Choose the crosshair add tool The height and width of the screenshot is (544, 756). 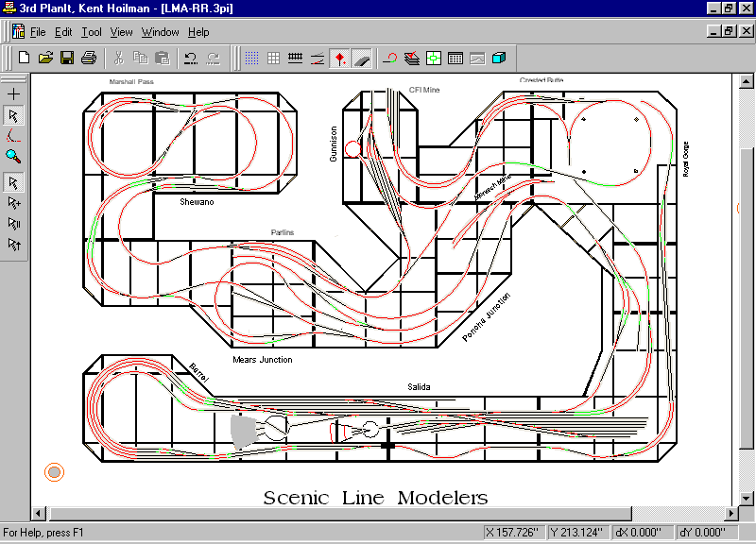(x=13, y=94)
